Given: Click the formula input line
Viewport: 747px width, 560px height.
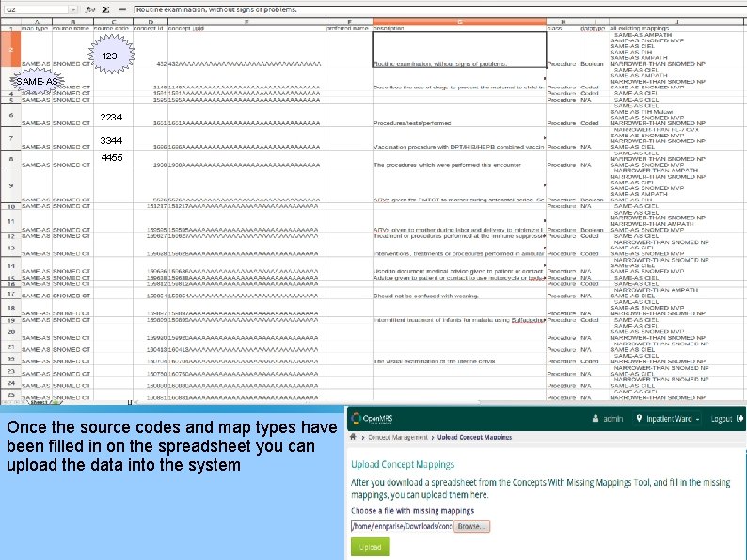Looking at the screenshot, I should point(439,9).
